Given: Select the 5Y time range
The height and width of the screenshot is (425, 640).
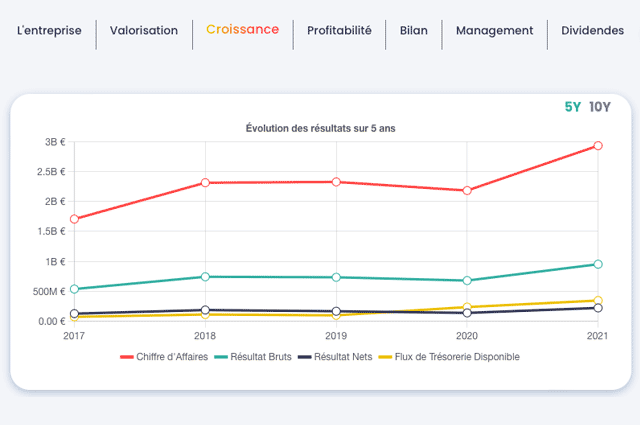Looking at the screenshot, I should (572, 107).
